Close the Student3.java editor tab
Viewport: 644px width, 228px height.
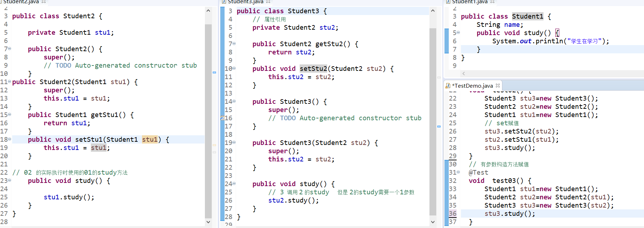pos(268,2)
